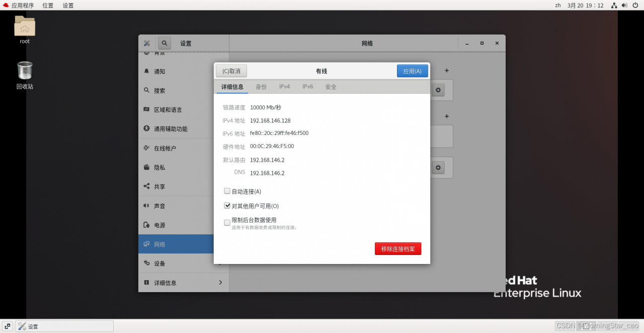The height and width of the screenshot is (333, 644).
Task: Click the 设备 devices icon in sidebar
Action: 146,263
